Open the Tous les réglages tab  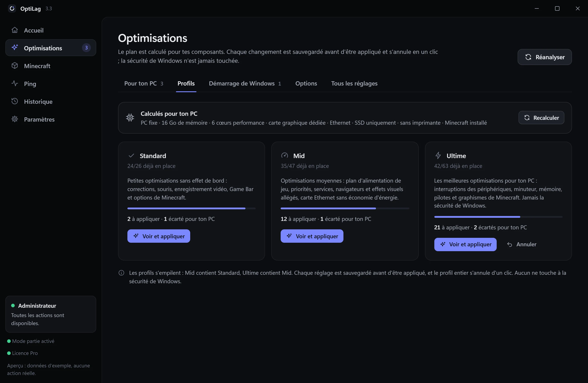(x=354, y=84)
